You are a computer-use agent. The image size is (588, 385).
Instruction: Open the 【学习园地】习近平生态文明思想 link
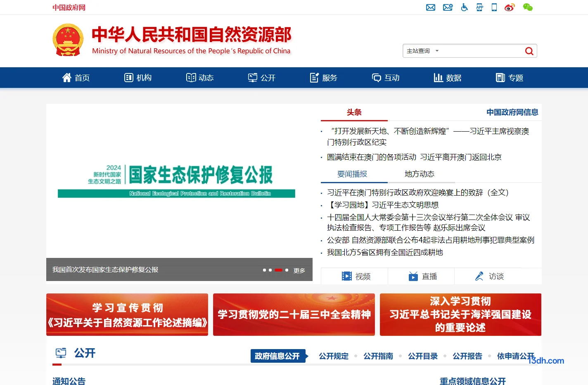click(383, 205)
